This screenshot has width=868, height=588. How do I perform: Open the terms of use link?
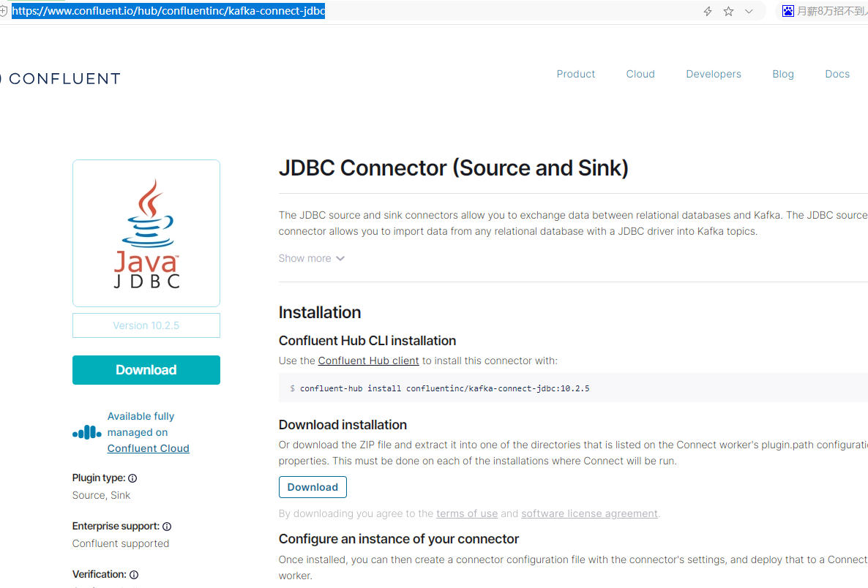click(467, 514)
